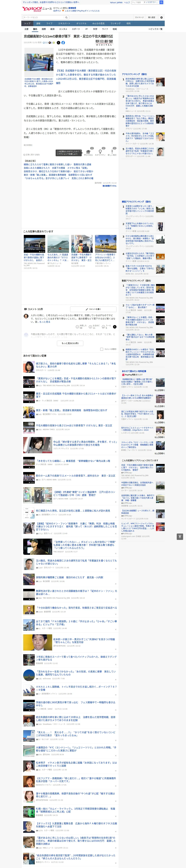The height and width of the screenshot is (868, 186).
Task: Share the article on Facebook
Action: pos(63,43)
